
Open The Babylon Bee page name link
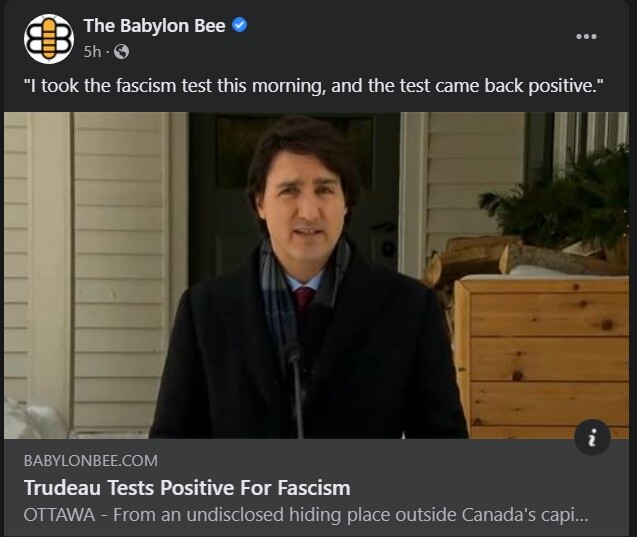pos(154,27)
